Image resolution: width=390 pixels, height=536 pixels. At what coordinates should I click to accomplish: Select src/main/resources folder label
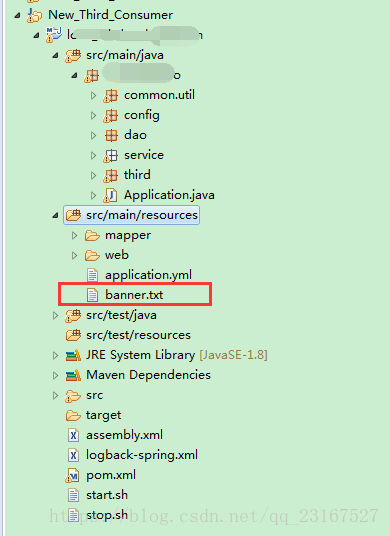click(142, 215)
